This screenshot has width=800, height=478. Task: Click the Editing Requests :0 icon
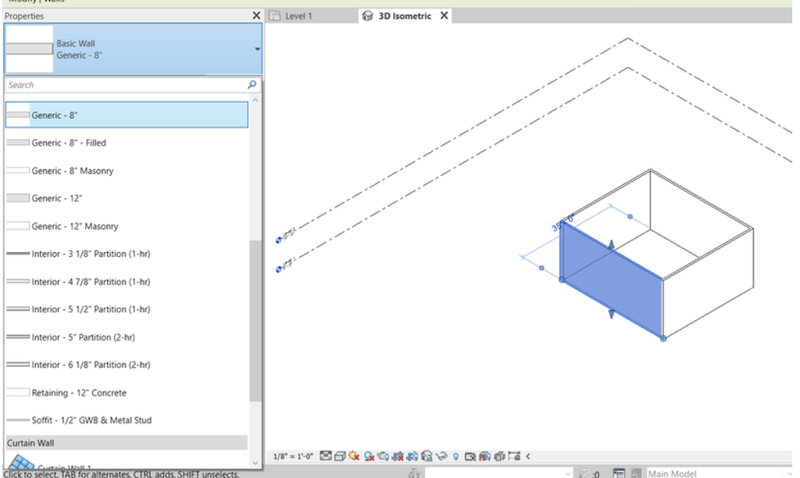tap(589, 474)
